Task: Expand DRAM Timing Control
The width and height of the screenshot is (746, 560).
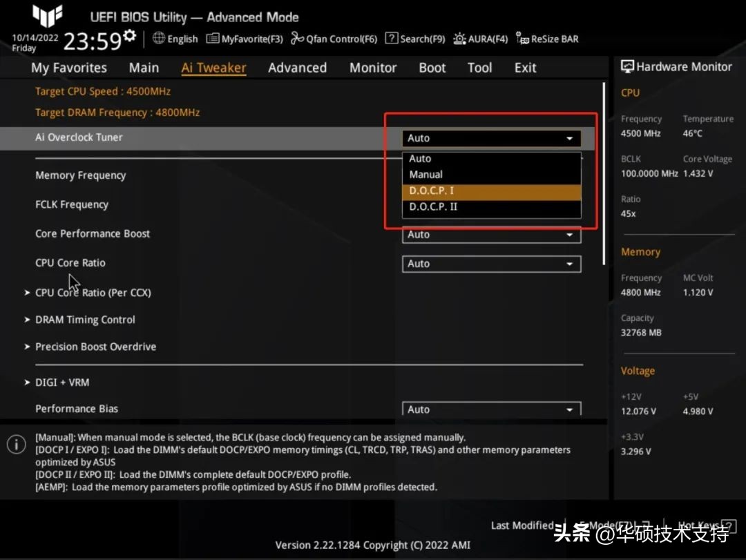Action: click(85, 319)
